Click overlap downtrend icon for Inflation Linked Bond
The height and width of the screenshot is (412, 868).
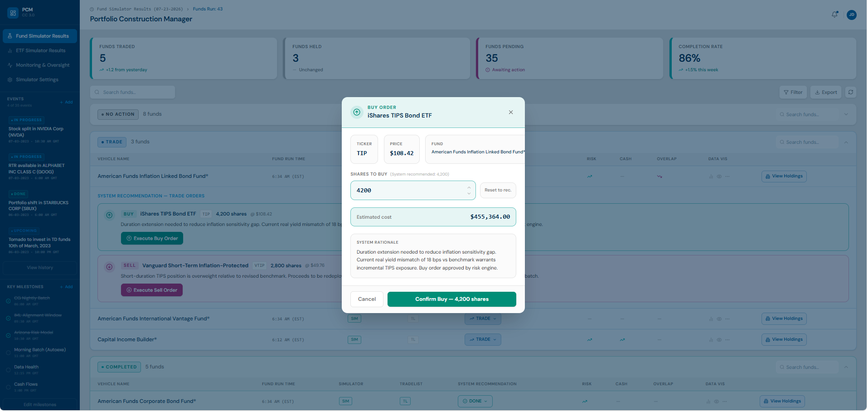659,177
